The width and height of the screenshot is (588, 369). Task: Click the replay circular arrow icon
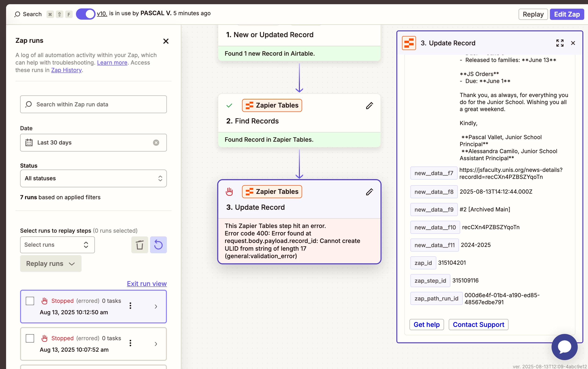(158, 245)
